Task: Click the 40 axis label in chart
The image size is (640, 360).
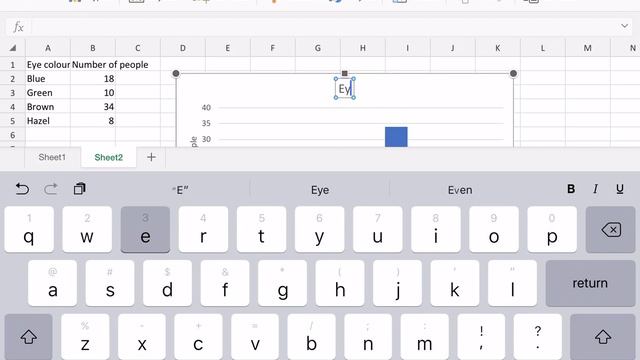Action: pos(206,108)
